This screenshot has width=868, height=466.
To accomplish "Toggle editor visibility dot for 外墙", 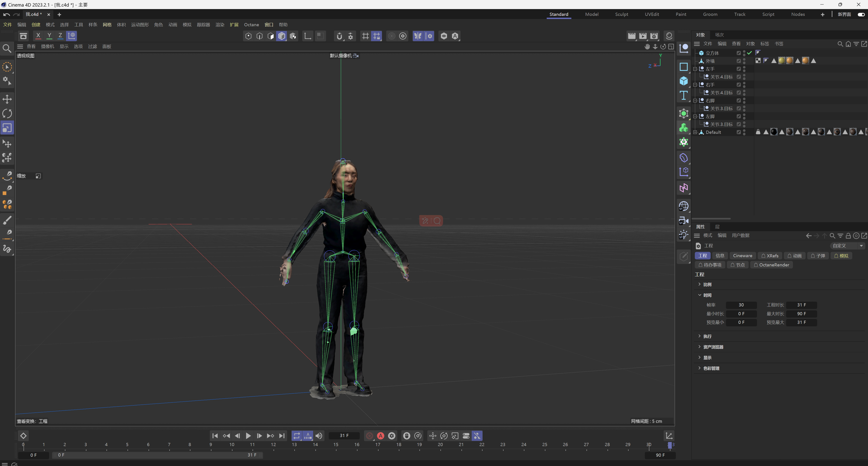I will click(x=744, y=59).
